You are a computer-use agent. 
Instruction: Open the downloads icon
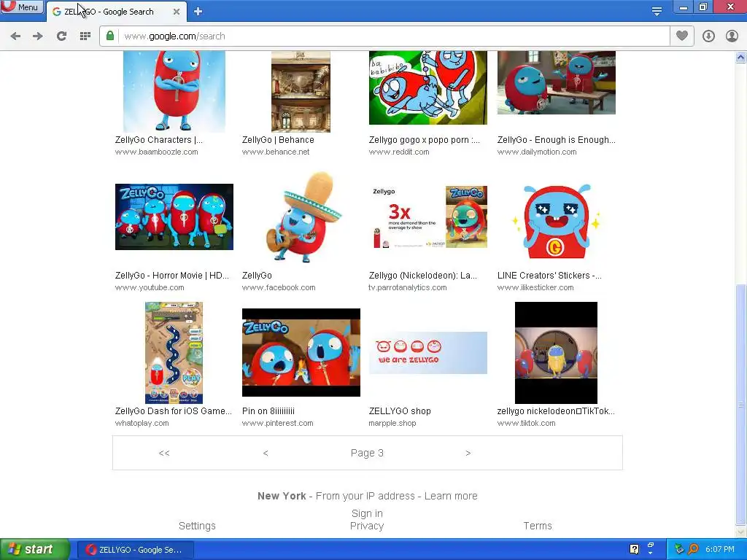point(708,36)
